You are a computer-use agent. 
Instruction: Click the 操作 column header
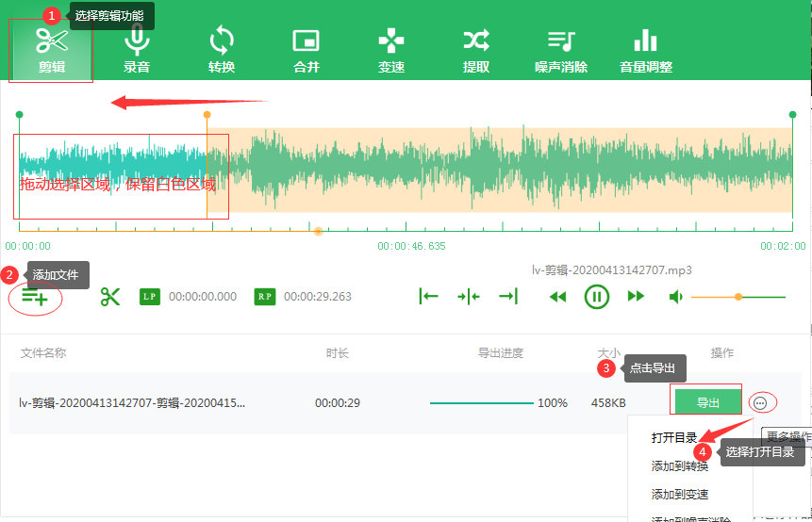pos(722,352)
